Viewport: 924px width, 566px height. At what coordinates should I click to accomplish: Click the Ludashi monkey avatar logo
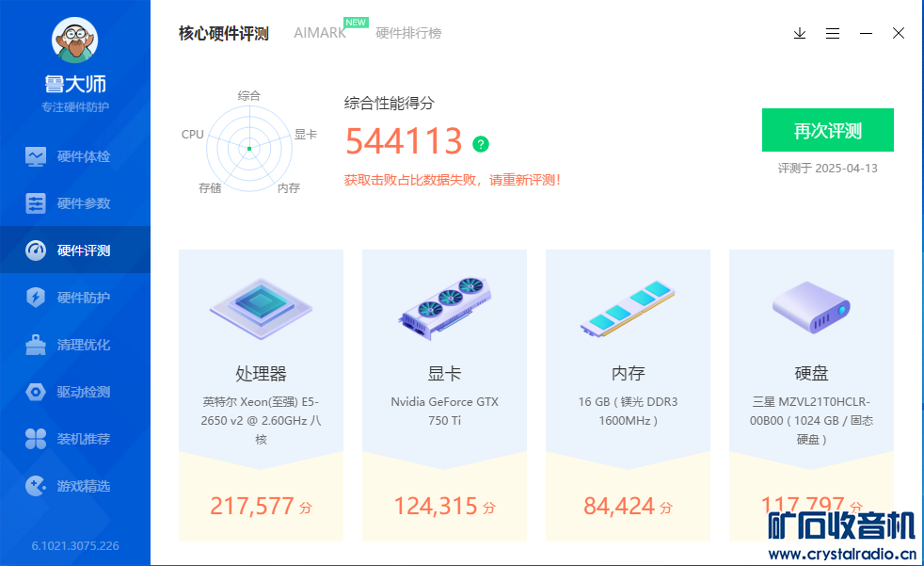75,40
